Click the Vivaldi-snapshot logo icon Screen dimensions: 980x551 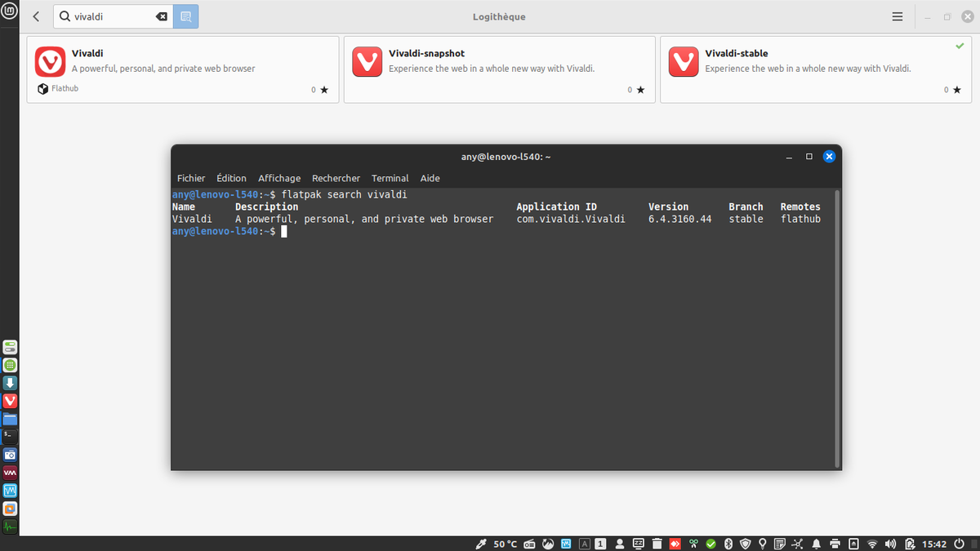[367, 62]
